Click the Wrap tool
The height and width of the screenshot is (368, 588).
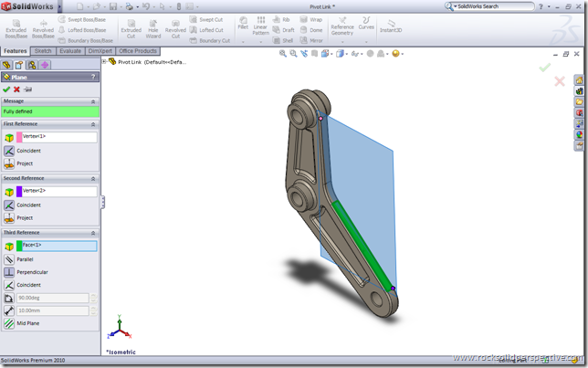tap(311, 19)
